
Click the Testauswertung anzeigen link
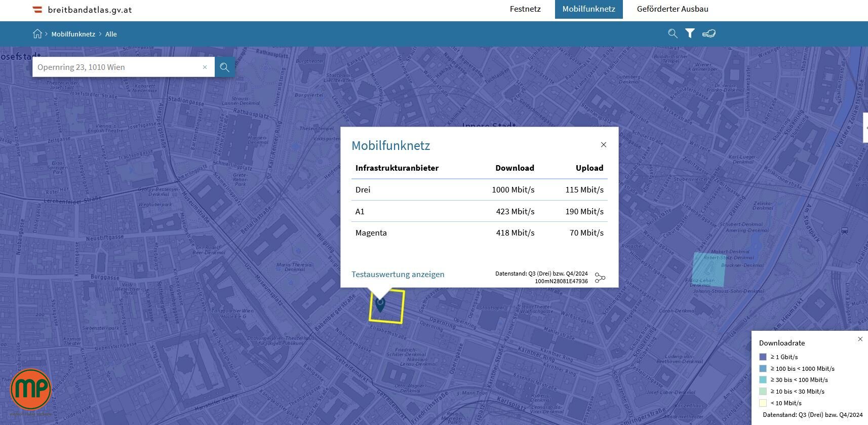click(x=398, y=274)
